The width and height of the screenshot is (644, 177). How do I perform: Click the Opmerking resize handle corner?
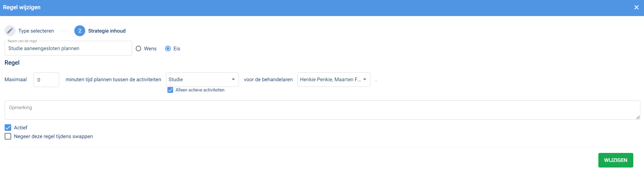(638, 117)
